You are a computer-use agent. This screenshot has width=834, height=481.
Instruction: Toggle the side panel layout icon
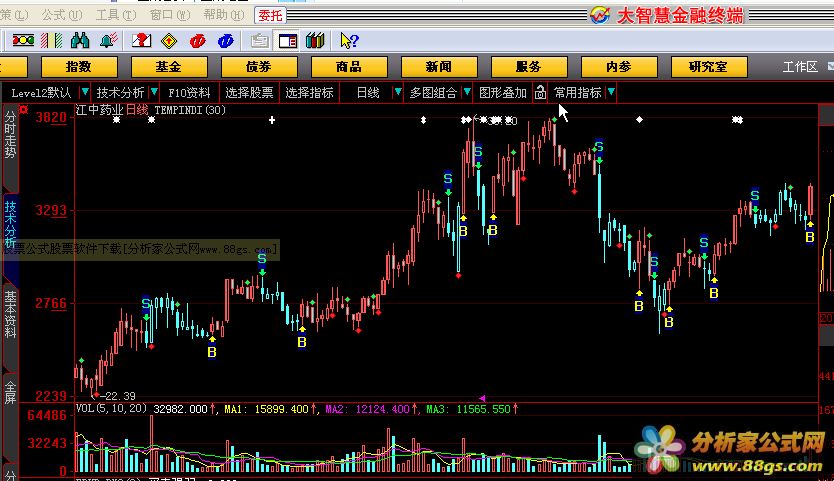288,40
